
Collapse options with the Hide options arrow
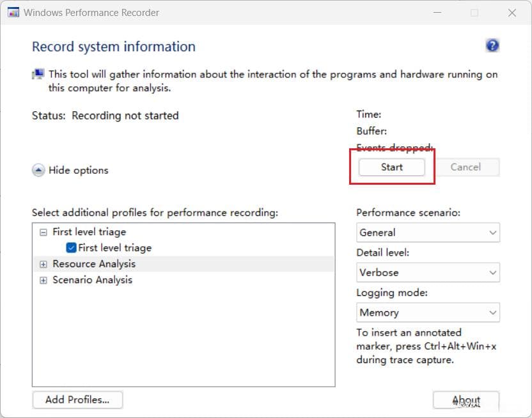pyautogui.click(x=38, y=170)
